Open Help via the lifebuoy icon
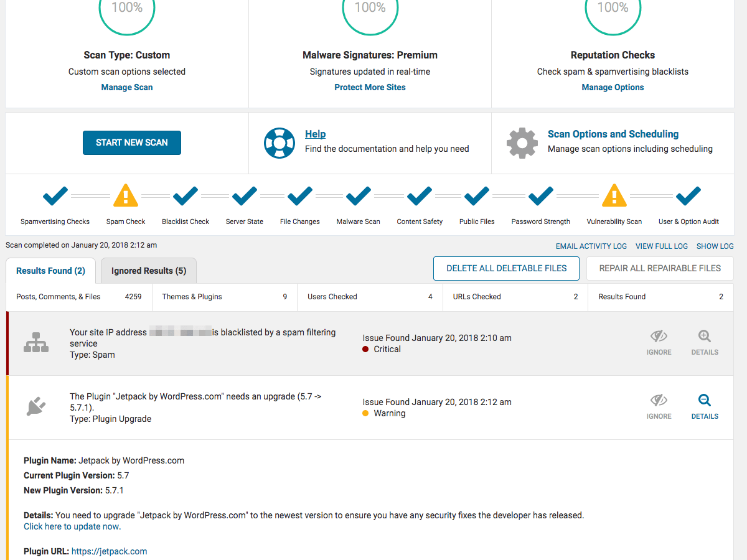Image resolution: width=747 pixels, height=560 pixels. coord(280,142)
